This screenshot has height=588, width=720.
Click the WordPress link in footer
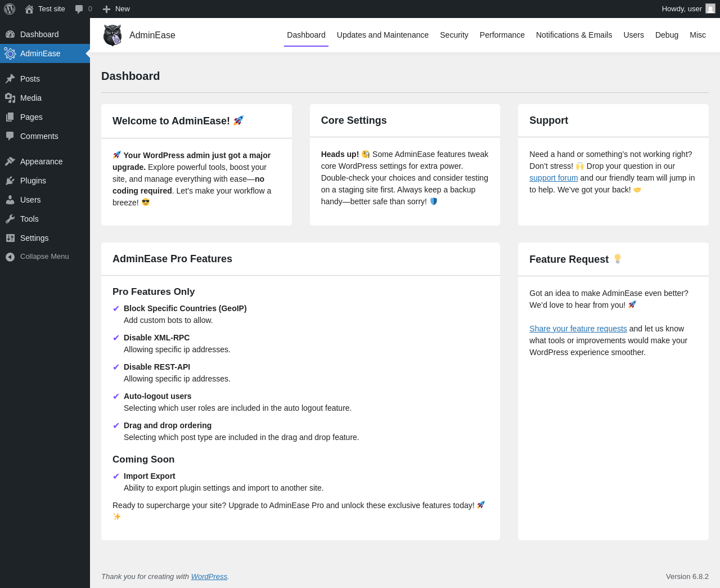(209, 576)
